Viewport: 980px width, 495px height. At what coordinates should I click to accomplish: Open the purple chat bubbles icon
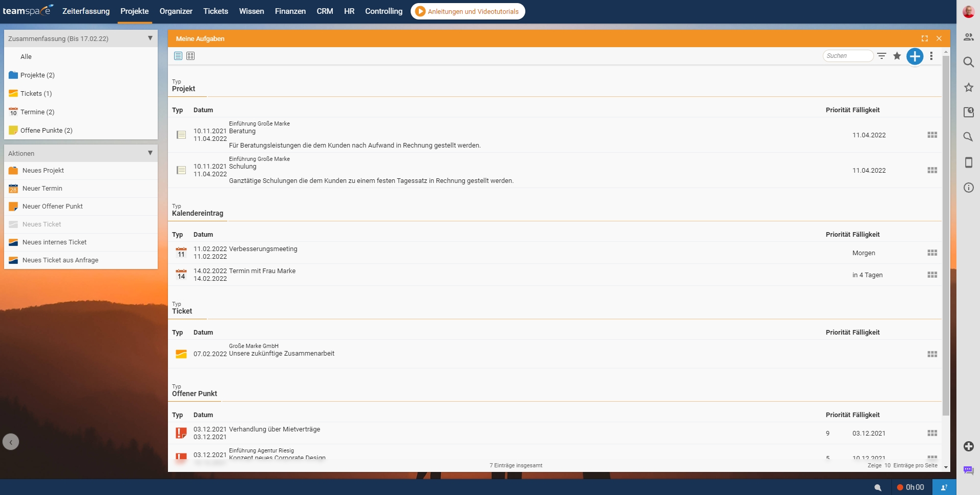[968, 470]
